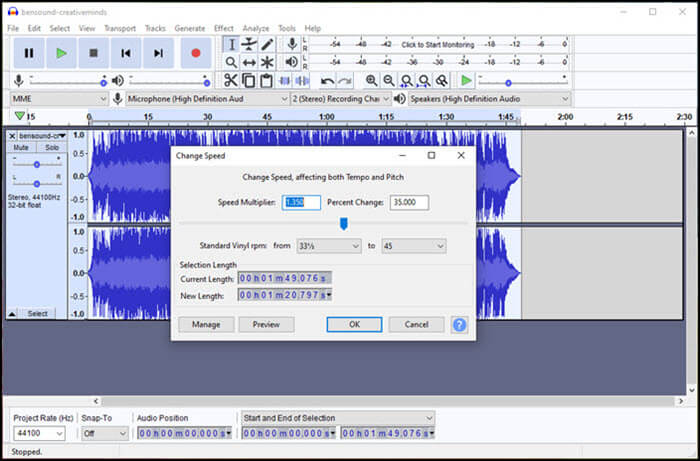Open the Generate menu
Viewport: 700px width, 461px height.
click(190, 28)
